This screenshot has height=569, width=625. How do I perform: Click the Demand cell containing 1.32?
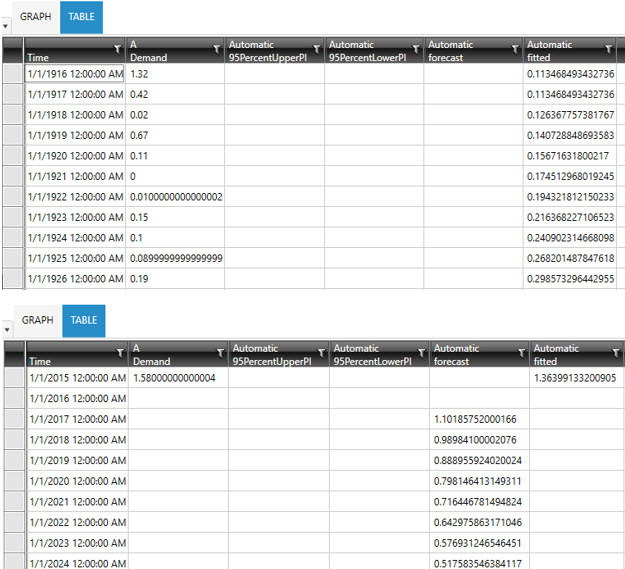pos(174,74)
